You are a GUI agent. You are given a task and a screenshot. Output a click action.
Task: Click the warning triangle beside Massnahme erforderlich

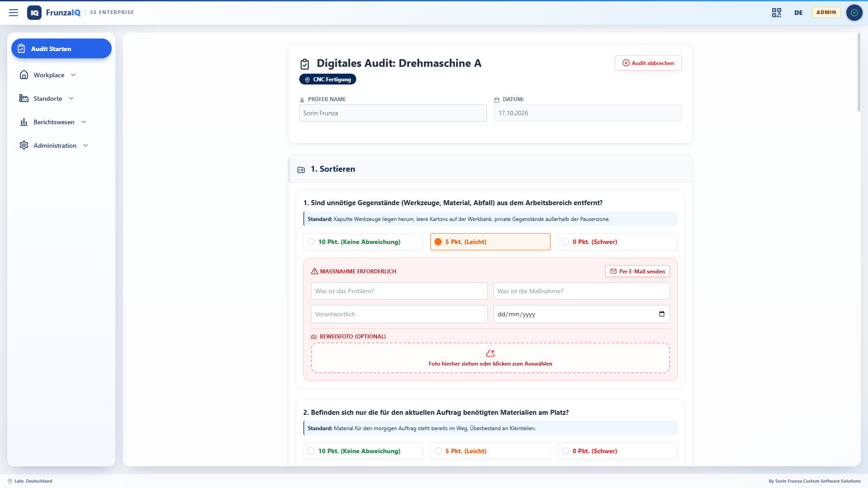315,272
